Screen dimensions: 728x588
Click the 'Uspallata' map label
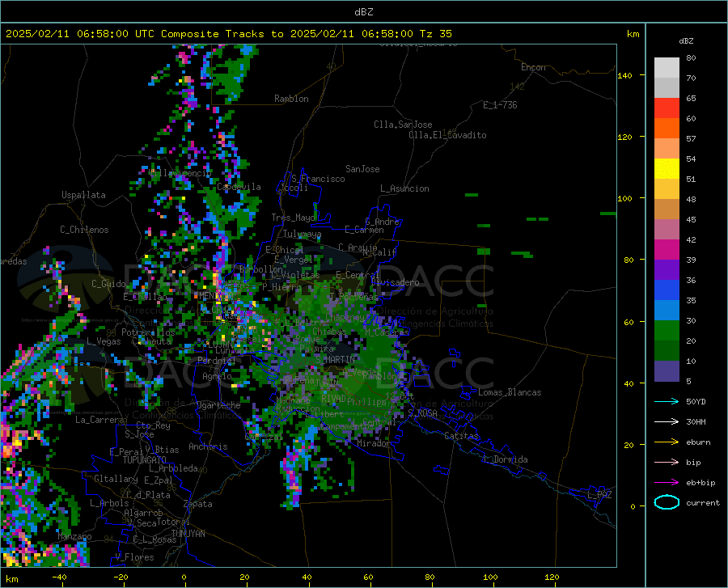(x=83, y=196)
